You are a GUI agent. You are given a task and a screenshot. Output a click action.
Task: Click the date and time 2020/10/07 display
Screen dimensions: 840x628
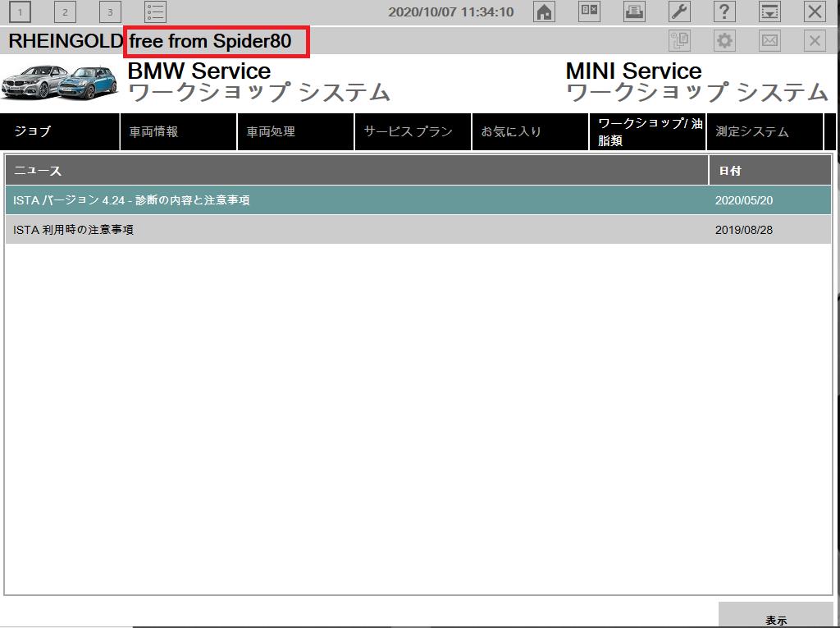(x=451, y=11)
